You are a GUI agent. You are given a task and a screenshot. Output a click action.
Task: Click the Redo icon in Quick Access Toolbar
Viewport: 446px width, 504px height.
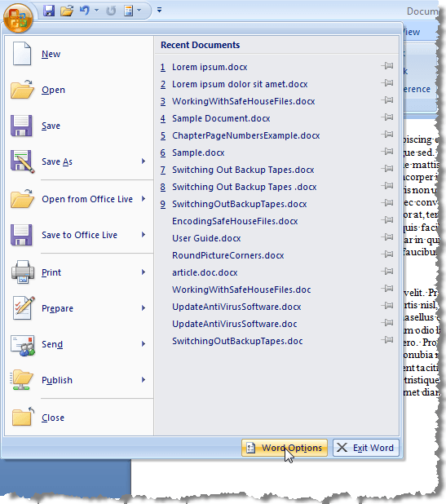(x=111, y=11)
